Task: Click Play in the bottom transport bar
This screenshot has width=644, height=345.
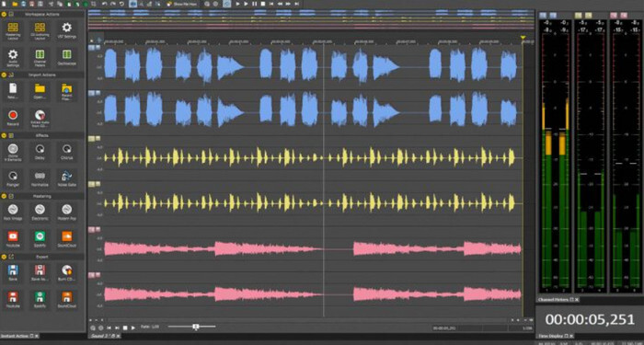Action: (133, 328)
